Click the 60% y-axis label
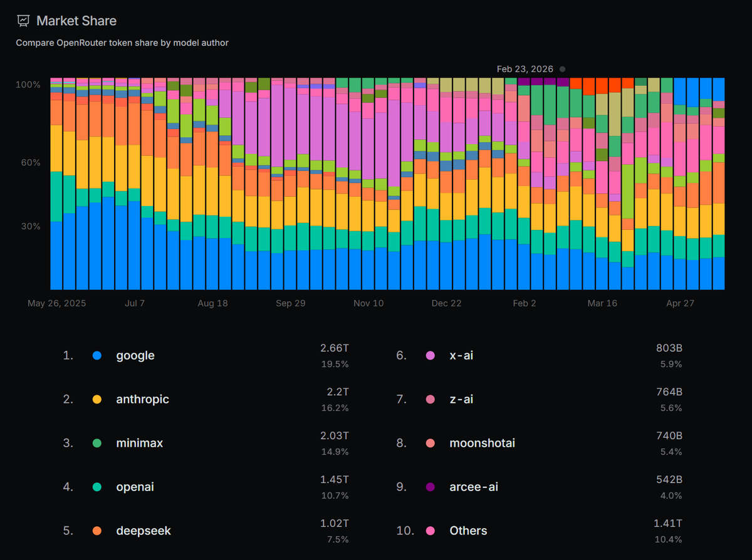The width and height of the screenshot is (752, 560). pyautogui.click(x=31, y=162)
